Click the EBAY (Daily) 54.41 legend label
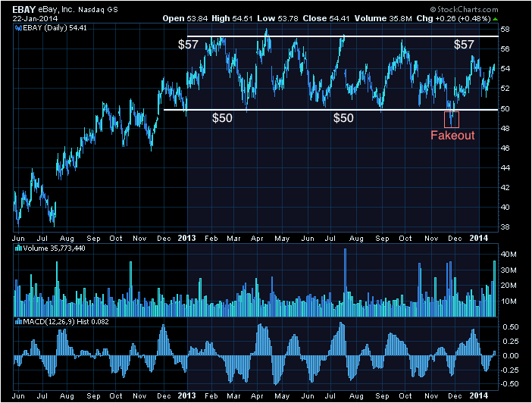 click(55, 28)
